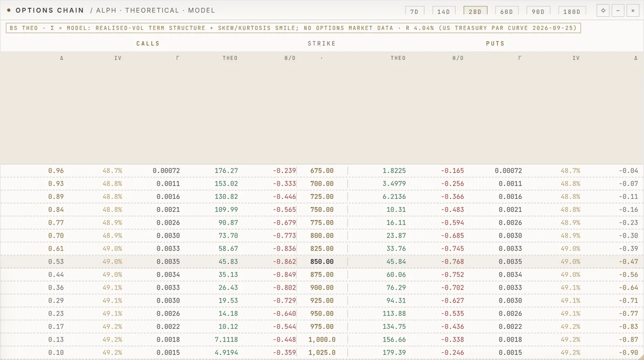
Task: Click the calls Γ column header
Action: click(x=178, y=58)
